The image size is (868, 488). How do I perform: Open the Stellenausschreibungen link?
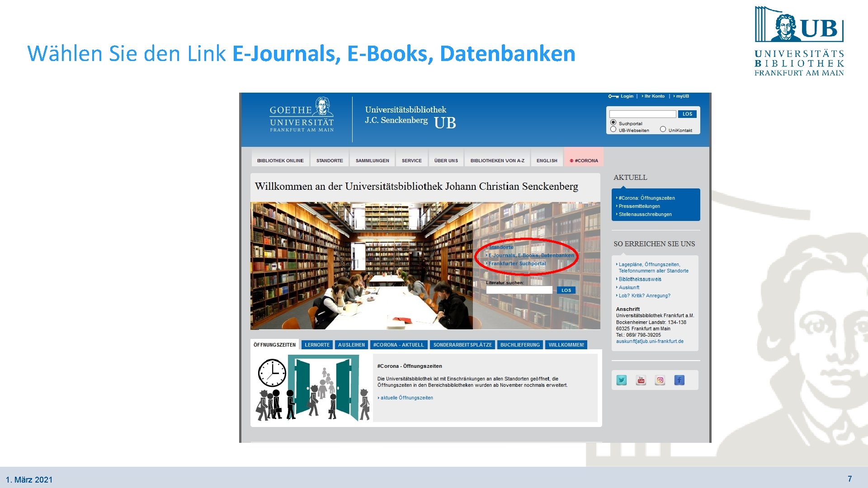click(x=645, y=214)
